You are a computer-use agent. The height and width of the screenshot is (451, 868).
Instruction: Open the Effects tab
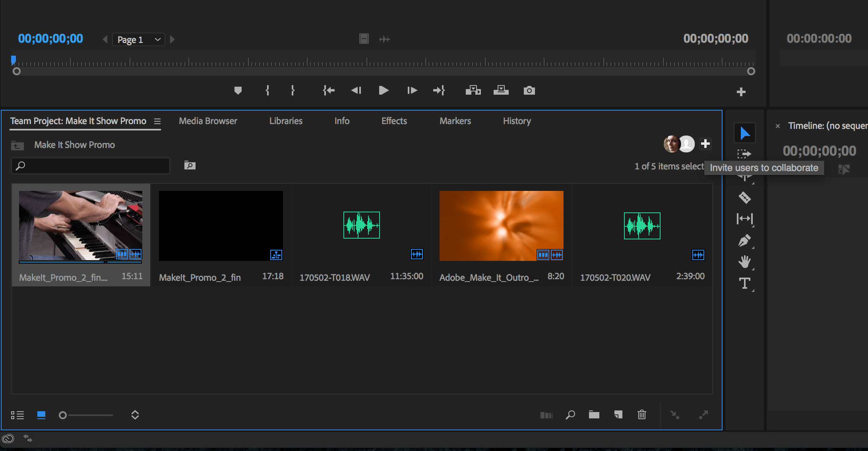tap(394, 121)
